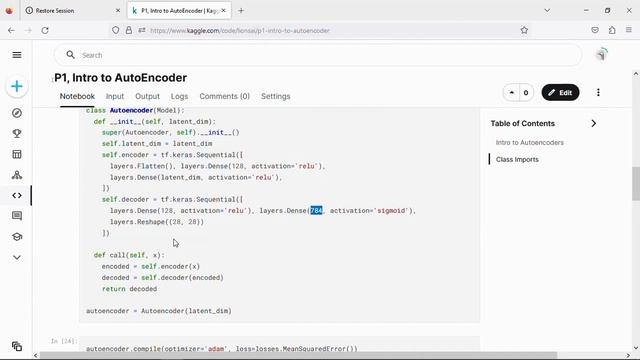Click the site permissions icon in address bar

click(142, 30)
